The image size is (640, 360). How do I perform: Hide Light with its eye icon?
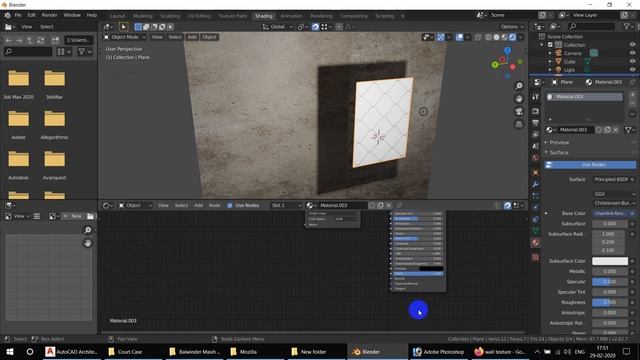(x=632, y=70)
